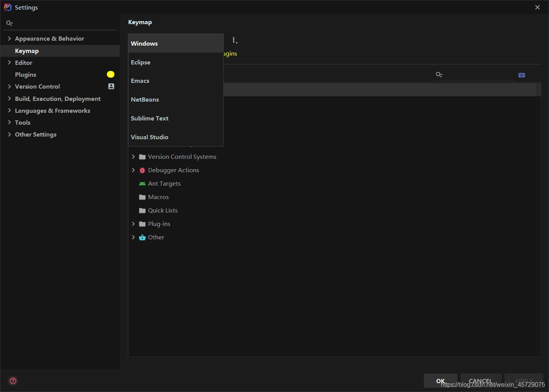Open the Plugins update badge
The height and width of the screenshot is (392, 549).
point(110,74)
